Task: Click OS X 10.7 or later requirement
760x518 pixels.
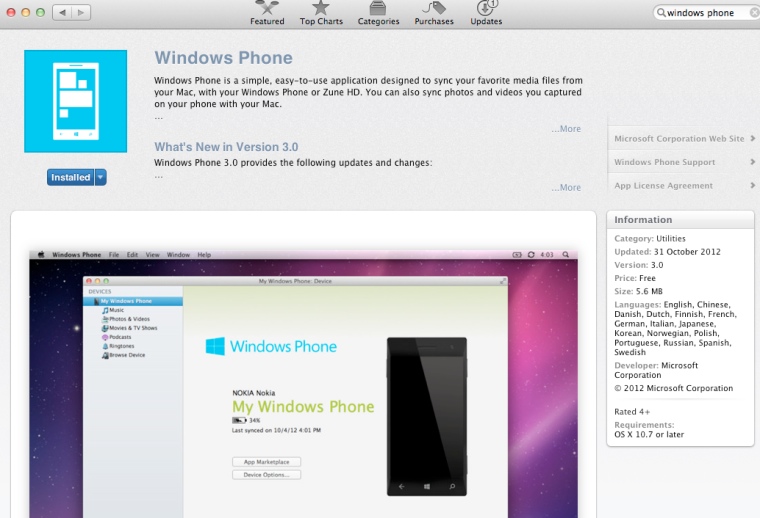Action: [x=649, y=435]
